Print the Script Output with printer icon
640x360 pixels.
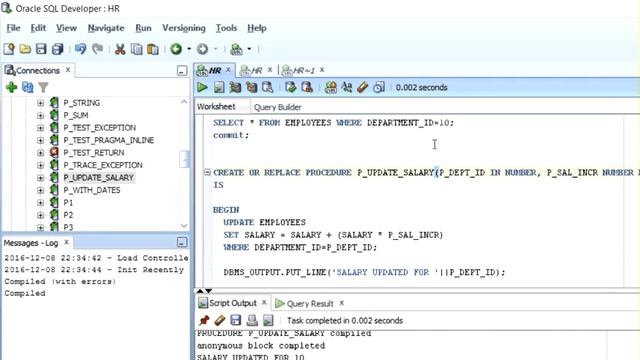point(252,320)
